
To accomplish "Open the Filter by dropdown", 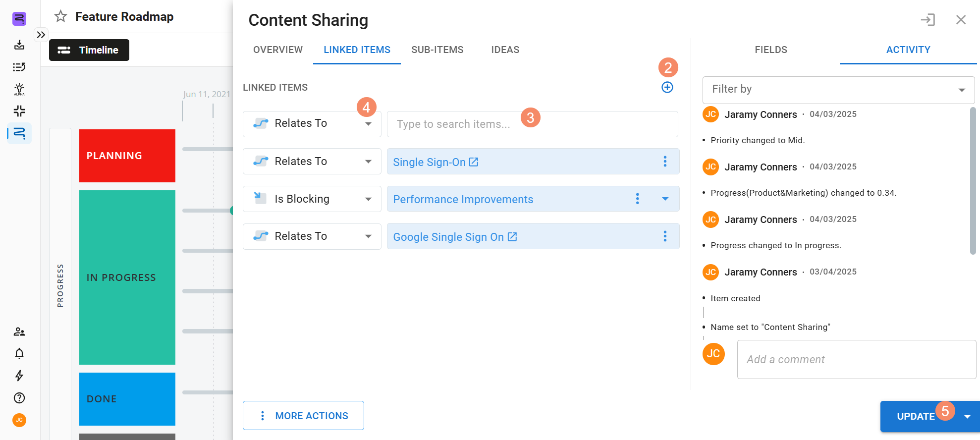I will (838, 90).
